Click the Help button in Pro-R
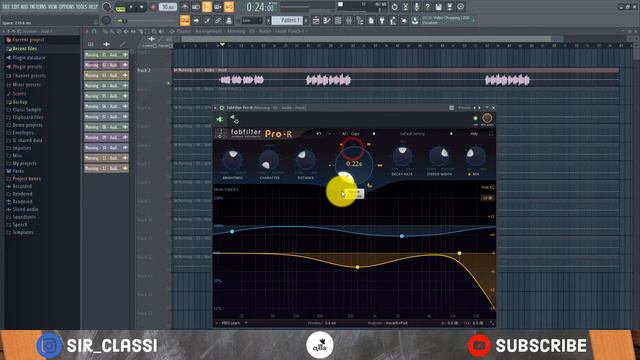Viewport: 640px width, 360px height. (x=474, y=134)
